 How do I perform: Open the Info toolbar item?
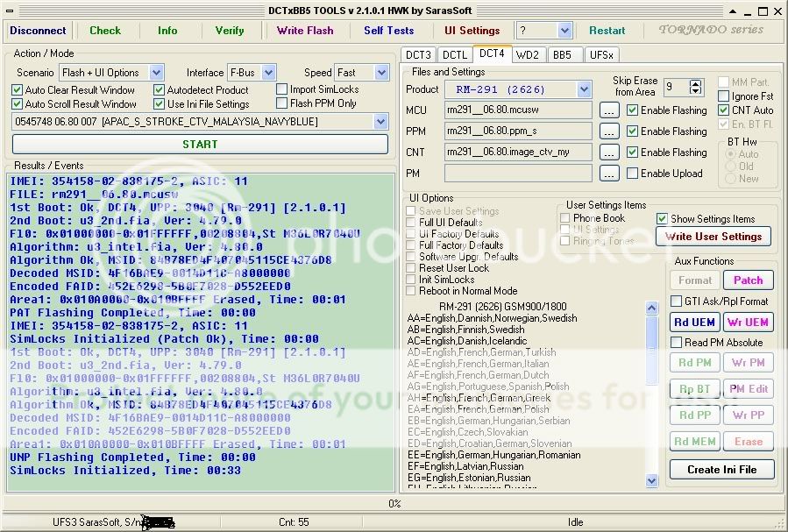point(167,31)
